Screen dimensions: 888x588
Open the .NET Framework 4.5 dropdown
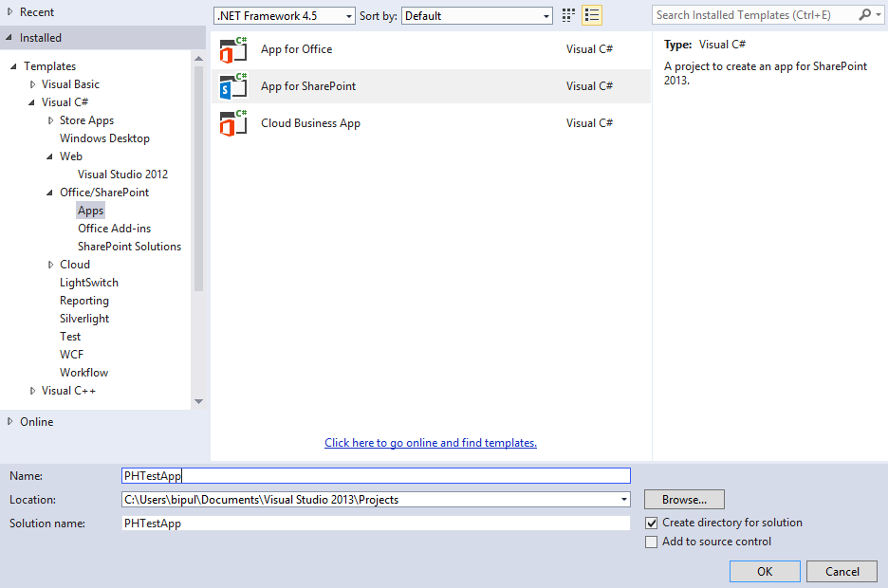(285, 16)
